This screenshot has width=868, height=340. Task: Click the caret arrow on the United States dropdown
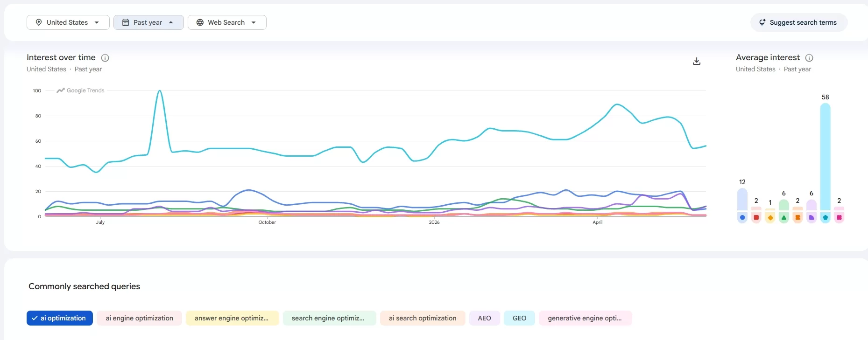(97, 22)
